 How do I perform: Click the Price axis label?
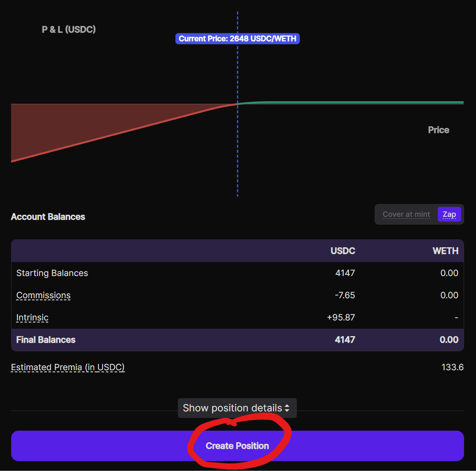point(438,130)
